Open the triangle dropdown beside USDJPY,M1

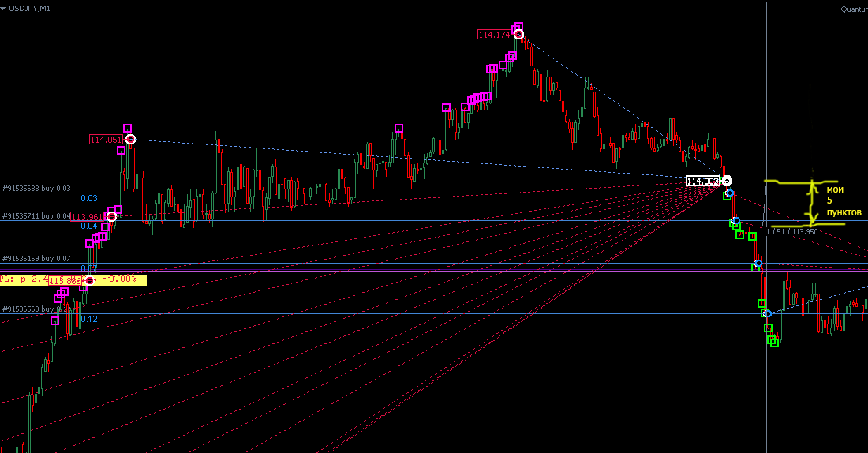click(3, 9)
